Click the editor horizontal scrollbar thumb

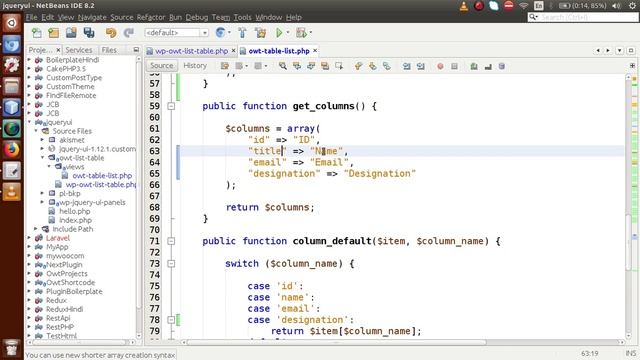(337, 342)
